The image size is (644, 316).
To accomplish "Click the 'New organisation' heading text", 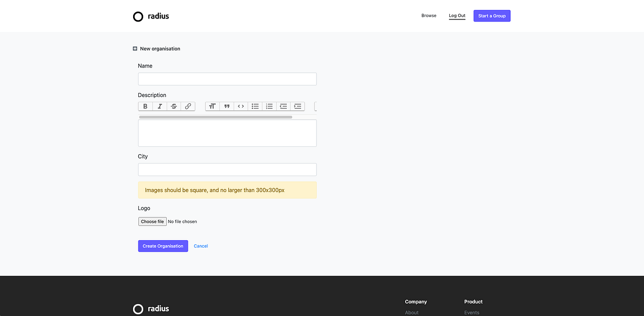I will pos(160,49).
